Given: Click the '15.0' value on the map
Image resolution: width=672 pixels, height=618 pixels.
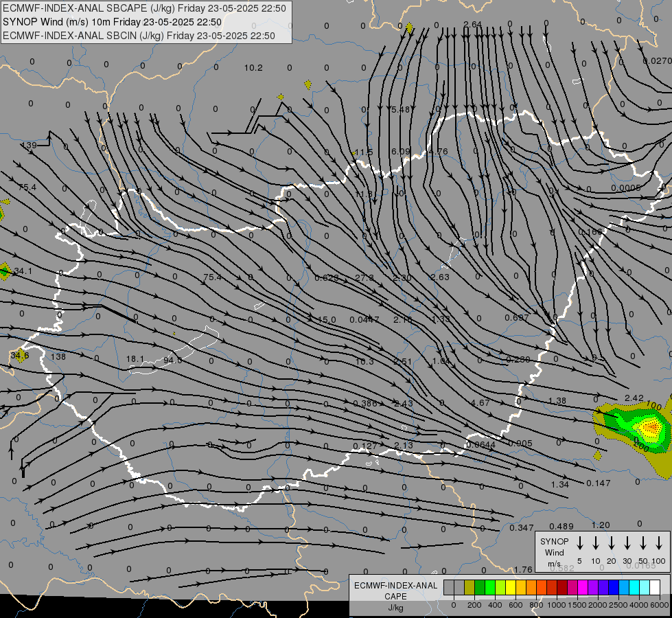Looking at the screenshot, I should coord(327,319).
